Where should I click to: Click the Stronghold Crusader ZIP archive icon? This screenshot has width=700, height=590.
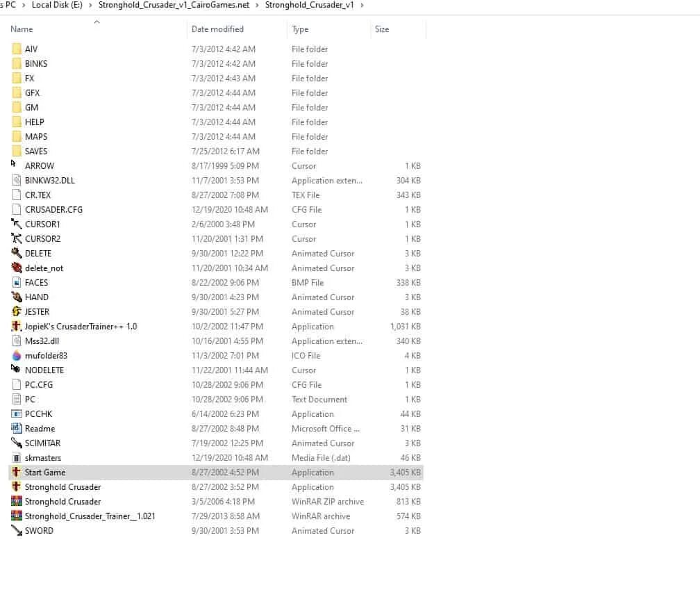point(17,501)
